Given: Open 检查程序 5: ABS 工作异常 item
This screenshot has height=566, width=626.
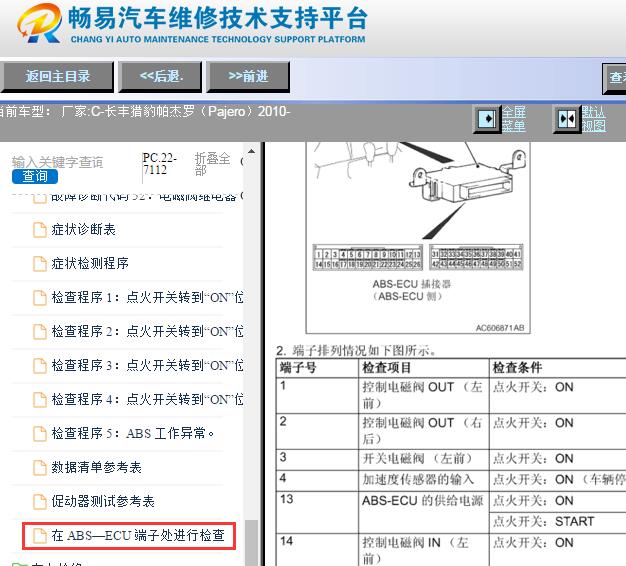Looking at the screenshot, I should coord(133,433).
